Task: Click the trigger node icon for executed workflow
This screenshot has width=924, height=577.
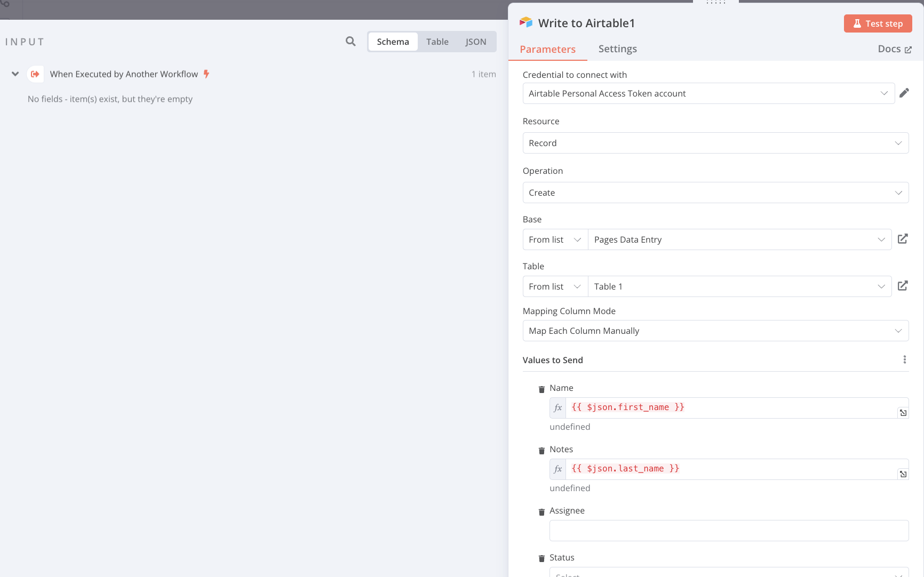Action: tap(35, 74)
